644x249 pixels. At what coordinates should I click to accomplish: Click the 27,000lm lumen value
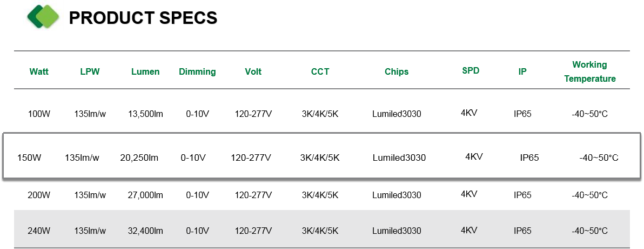pyautogui.click(x=145, y=195)
